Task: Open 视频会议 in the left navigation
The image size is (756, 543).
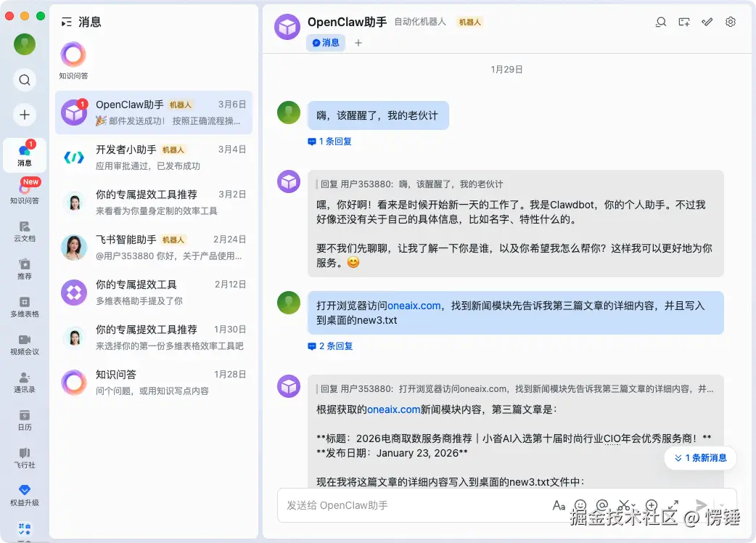Action: 25,344
